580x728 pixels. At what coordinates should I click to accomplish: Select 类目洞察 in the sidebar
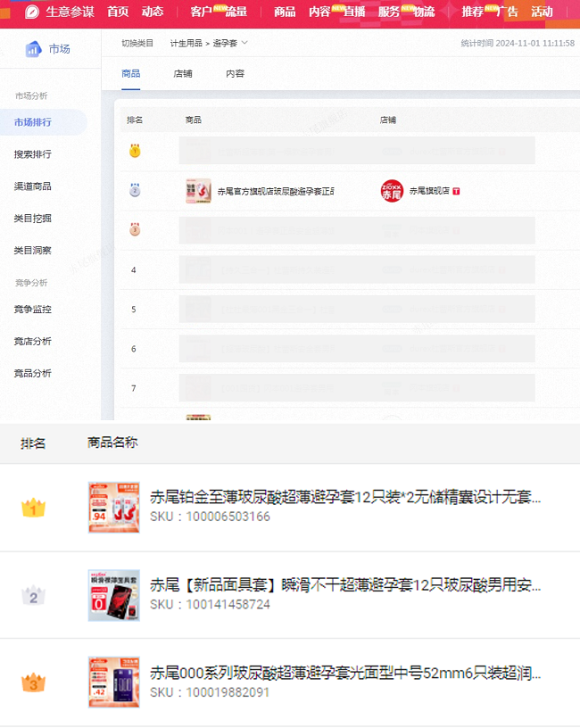click(x=32, y=250)
